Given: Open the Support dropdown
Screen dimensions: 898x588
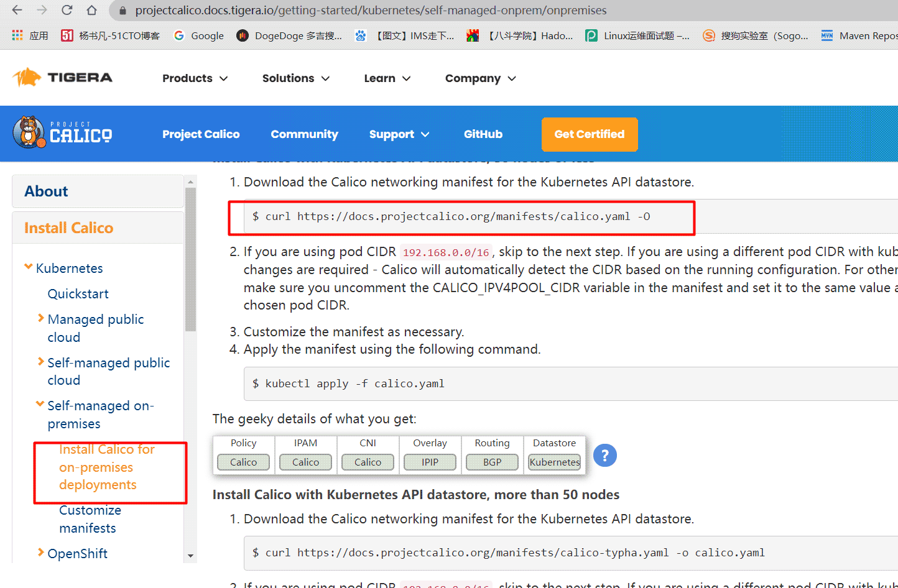Looking at the screenshot, I should pyautogui.click(x=399, y=134).
